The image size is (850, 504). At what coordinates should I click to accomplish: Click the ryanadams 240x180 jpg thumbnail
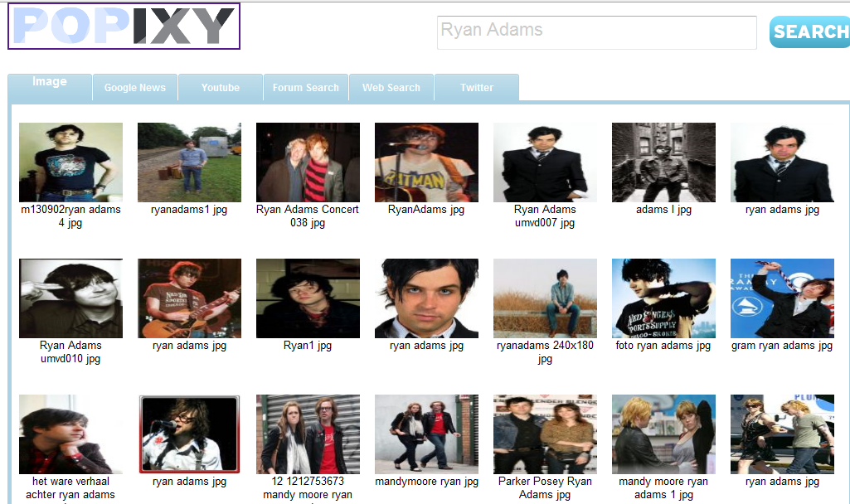point(545,298)
